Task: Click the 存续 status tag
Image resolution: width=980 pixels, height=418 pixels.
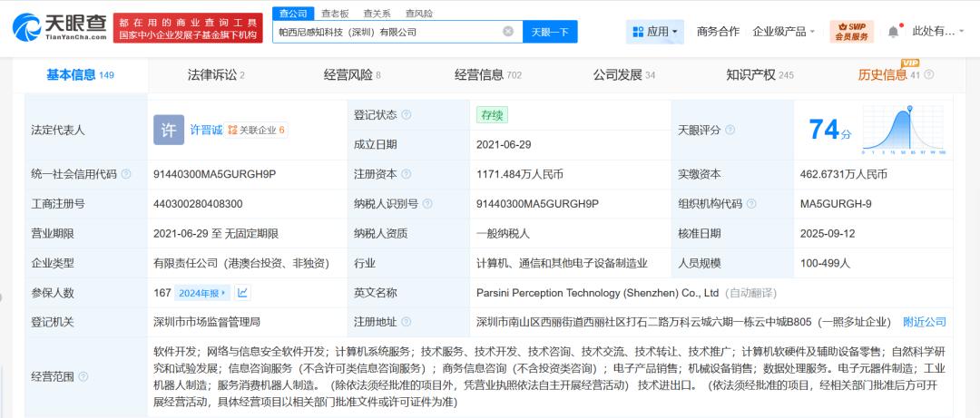Action: (492, 115)
